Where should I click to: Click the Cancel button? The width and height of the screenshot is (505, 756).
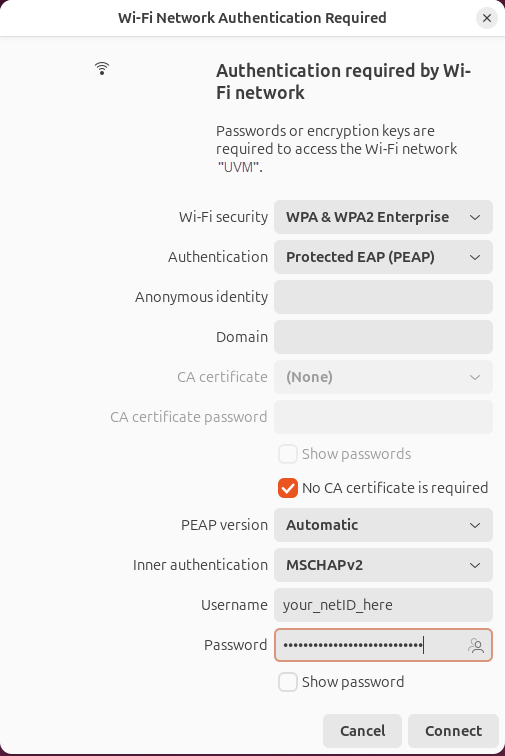point(362,731)
